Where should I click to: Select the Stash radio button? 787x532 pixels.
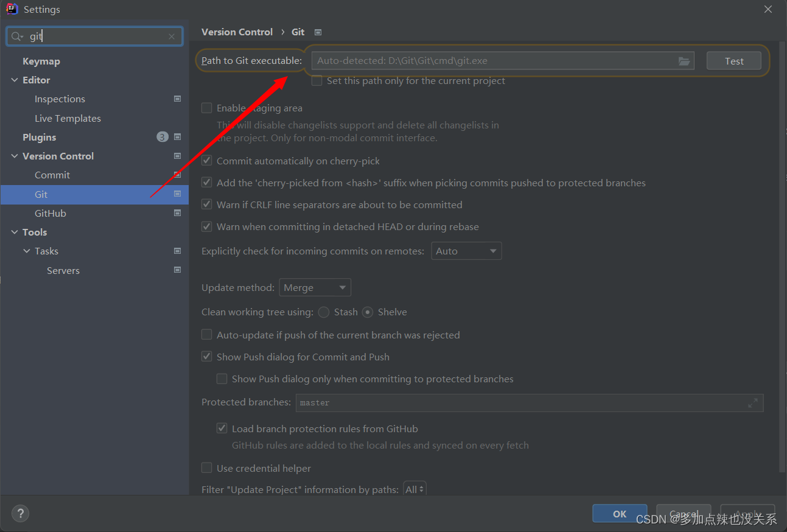point(323,312)
